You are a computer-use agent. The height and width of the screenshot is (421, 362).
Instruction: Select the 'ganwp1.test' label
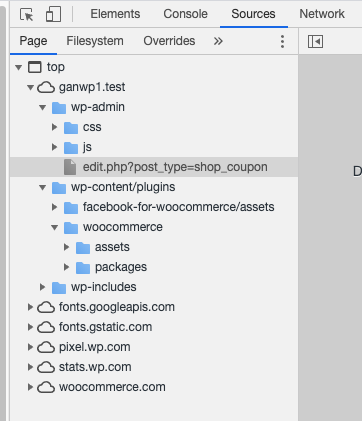(92, 87)
